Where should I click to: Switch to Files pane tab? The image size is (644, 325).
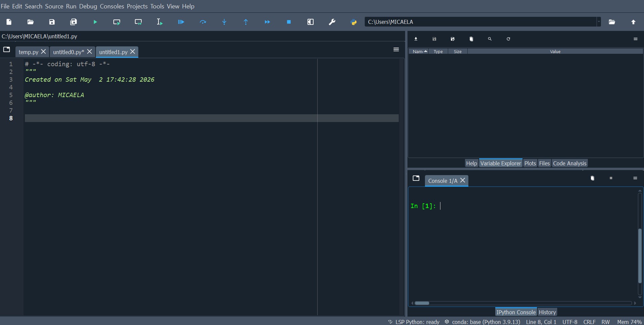[x=544, y=163]
